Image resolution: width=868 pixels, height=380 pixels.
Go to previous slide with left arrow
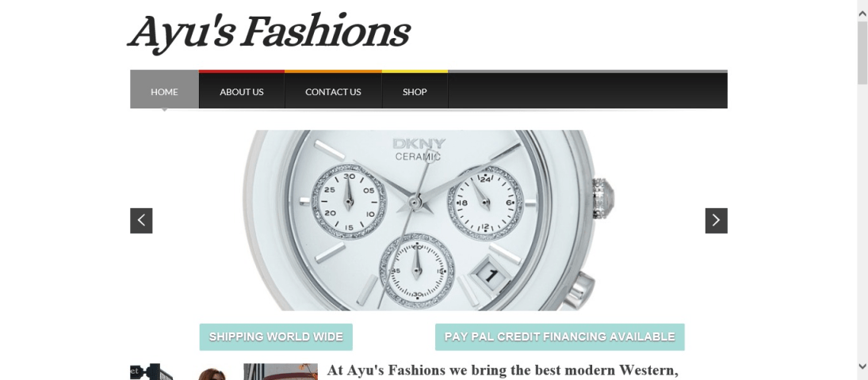click(x=141, y=221)
